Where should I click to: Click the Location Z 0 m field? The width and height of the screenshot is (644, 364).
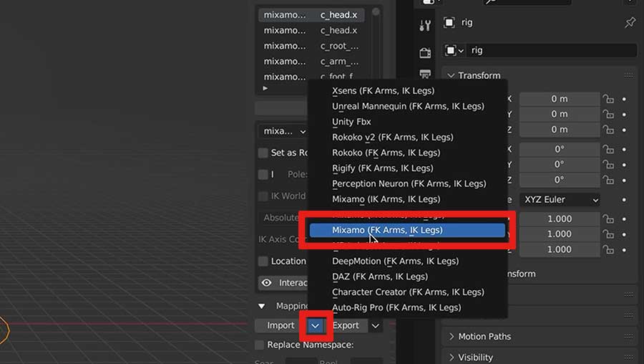560,130
